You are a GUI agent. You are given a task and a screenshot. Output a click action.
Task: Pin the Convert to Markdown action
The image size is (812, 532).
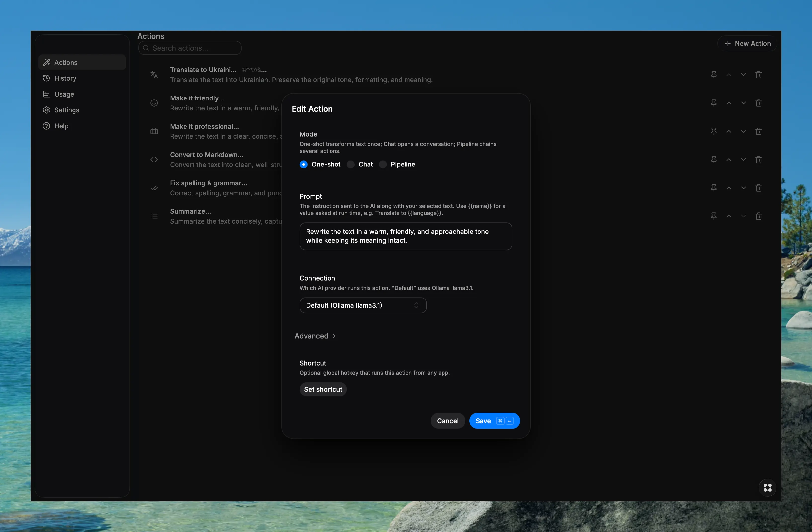click(x=714, y=160)
